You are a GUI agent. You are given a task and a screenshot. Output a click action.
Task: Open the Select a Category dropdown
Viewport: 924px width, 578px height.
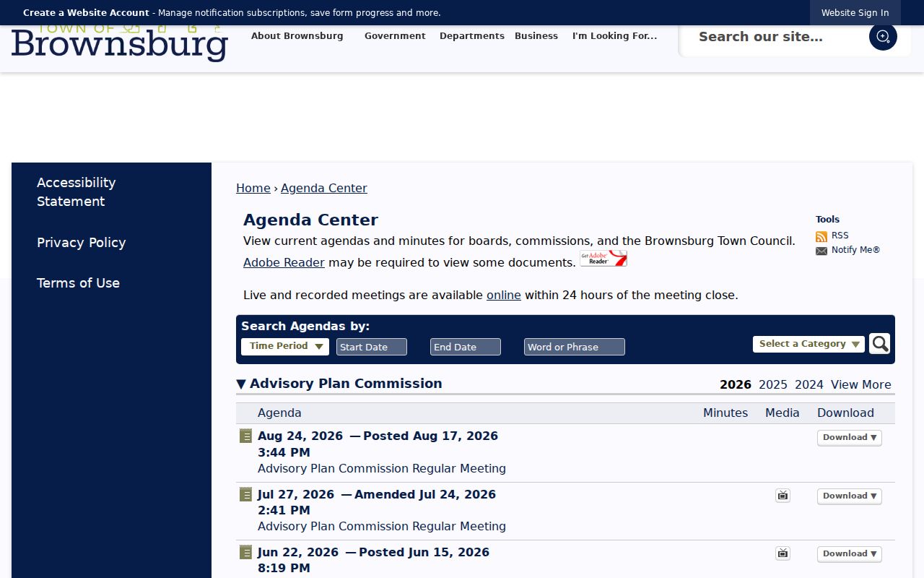tap(808, 344)
